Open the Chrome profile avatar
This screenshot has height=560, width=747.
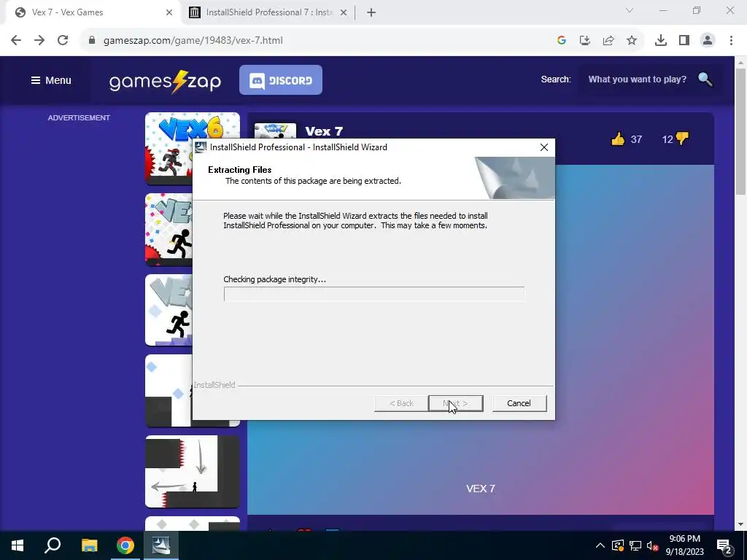pos(708,41)
